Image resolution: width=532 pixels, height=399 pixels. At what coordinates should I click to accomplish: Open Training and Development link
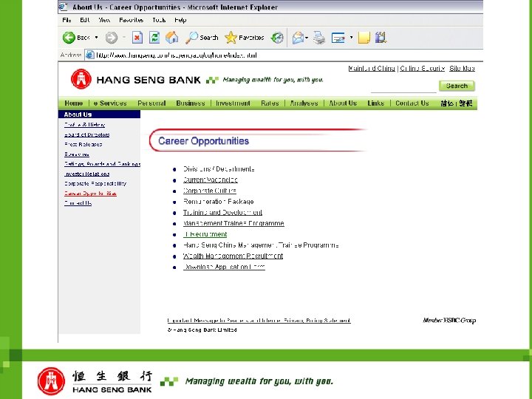(222, 212)
